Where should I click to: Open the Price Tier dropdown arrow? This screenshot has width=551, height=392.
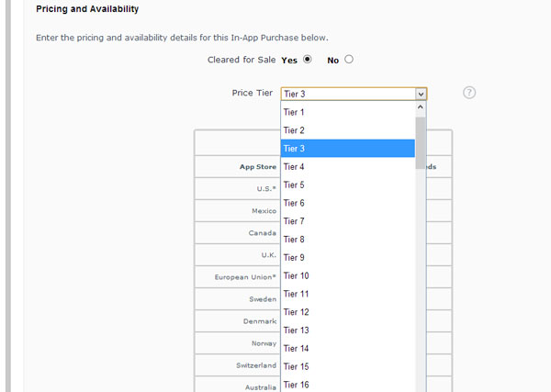click(x=421, y=94)
